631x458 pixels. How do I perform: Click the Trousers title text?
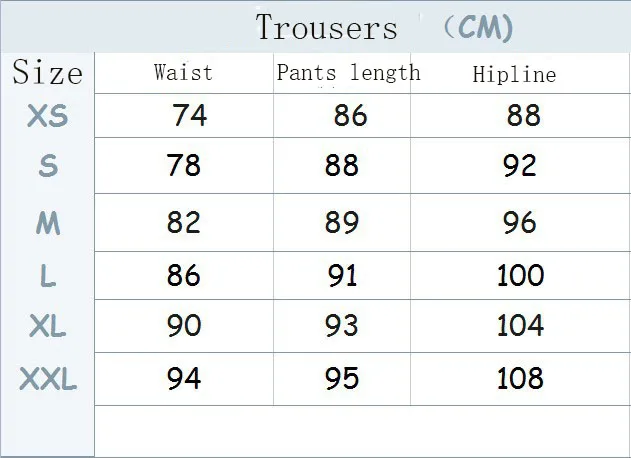[x=326, y=27]
